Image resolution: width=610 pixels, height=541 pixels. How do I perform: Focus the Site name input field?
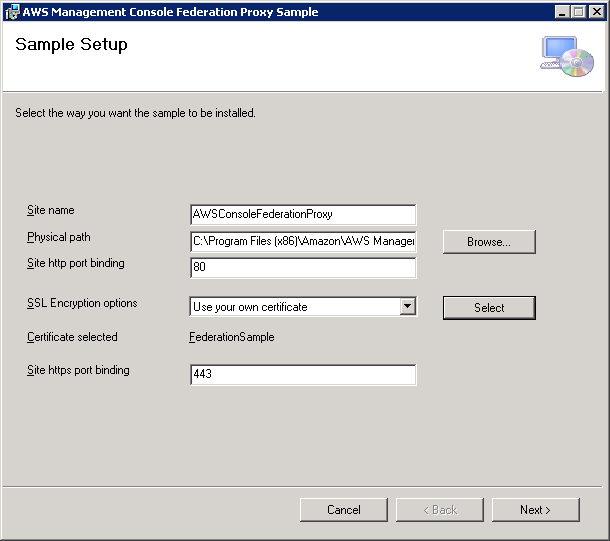coord(303,214)
